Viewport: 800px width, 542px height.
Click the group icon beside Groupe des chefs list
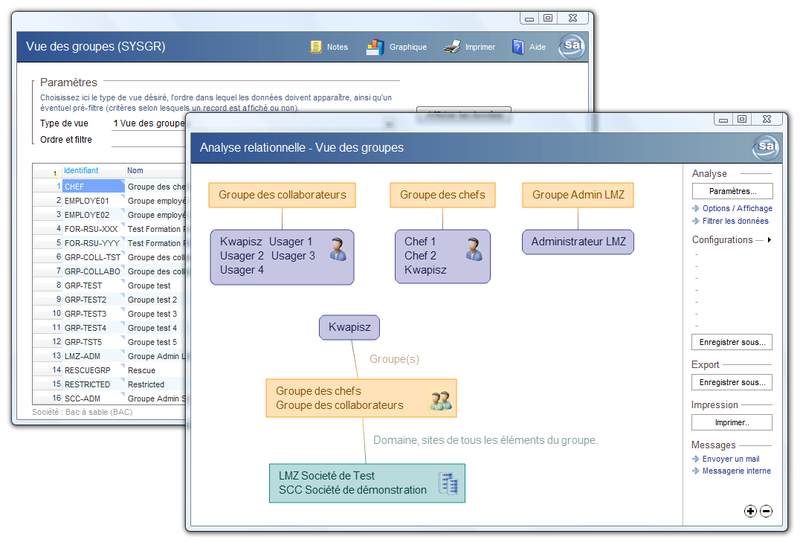coord(441,400)
